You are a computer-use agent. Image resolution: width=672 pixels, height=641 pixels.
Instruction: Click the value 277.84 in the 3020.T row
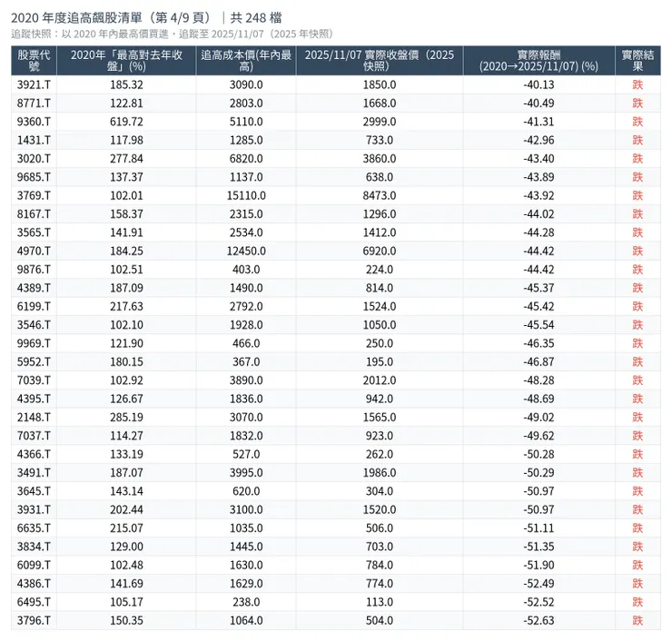[x=126, y=159]
